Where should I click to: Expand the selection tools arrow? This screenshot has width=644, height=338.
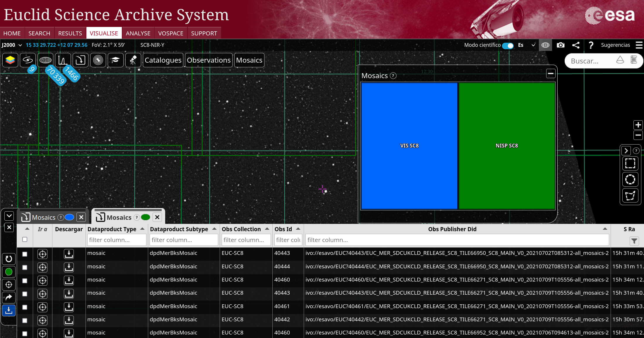pyautogui.click(x=626, y=151)
